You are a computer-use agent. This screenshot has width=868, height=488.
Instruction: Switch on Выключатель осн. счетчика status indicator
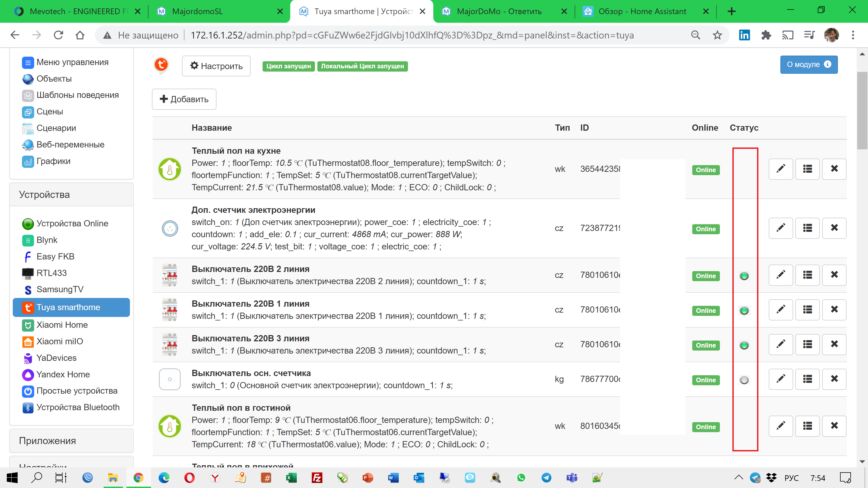[744, 380]
